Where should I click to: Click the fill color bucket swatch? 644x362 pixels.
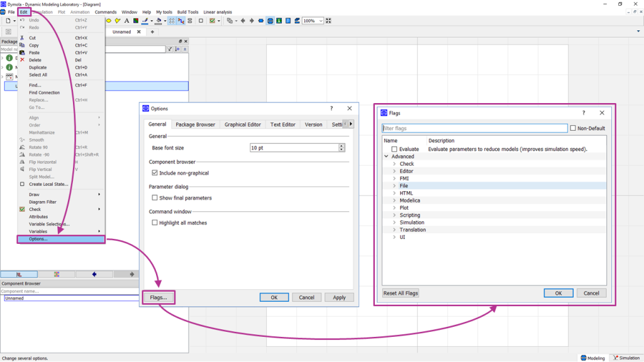(158, 21)
